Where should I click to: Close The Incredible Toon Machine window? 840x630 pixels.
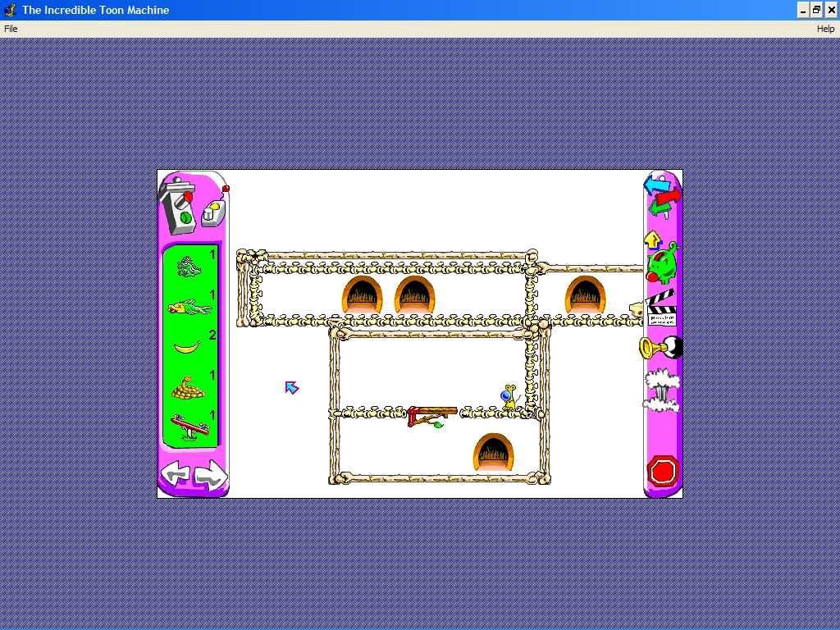click(x=831, y=10)
